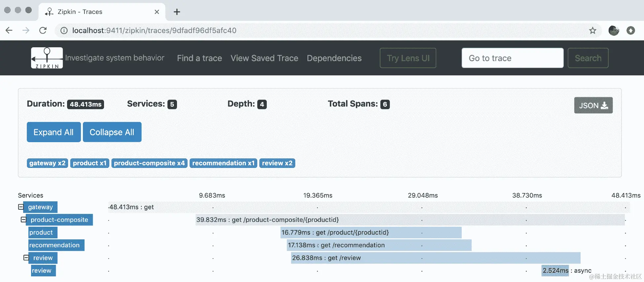The image size is (644, 282).
Task: Click the Total Spans count badge 6
Action: tap(385, 104)
